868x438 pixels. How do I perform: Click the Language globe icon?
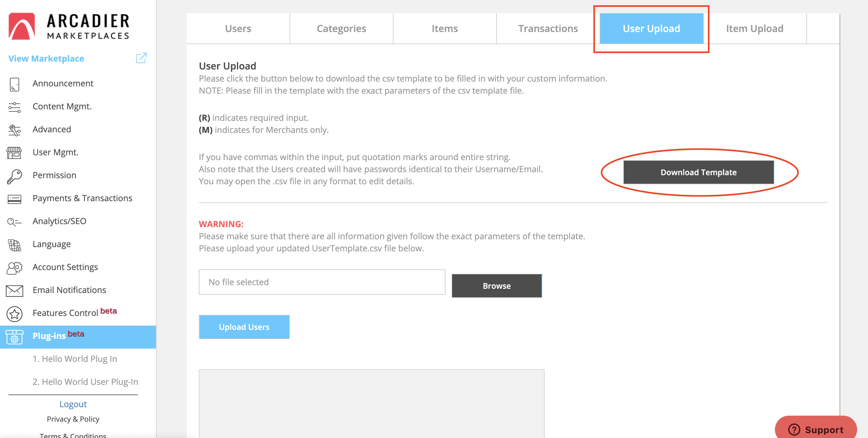coord(14,245)
